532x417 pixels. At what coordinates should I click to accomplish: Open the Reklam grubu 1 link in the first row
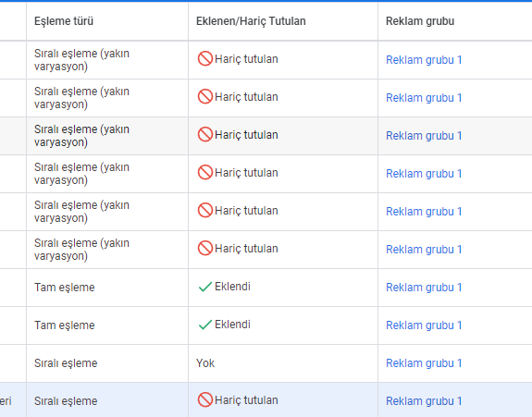click(x=424, y=60)
